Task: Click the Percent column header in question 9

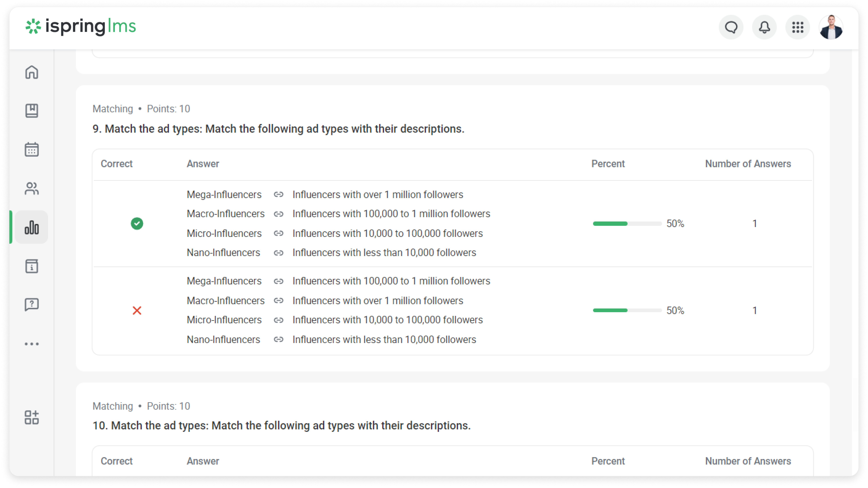Action: (608, 164)
